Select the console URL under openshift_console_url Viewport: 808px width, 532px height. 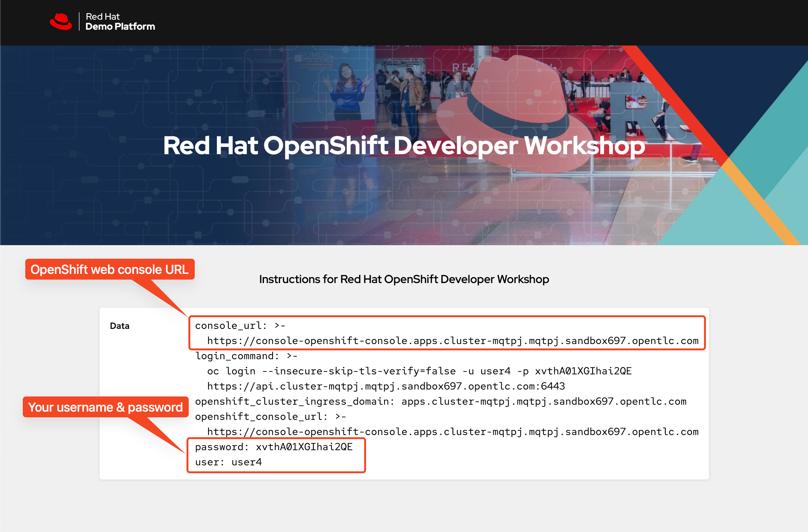click(x=453, y=432)
